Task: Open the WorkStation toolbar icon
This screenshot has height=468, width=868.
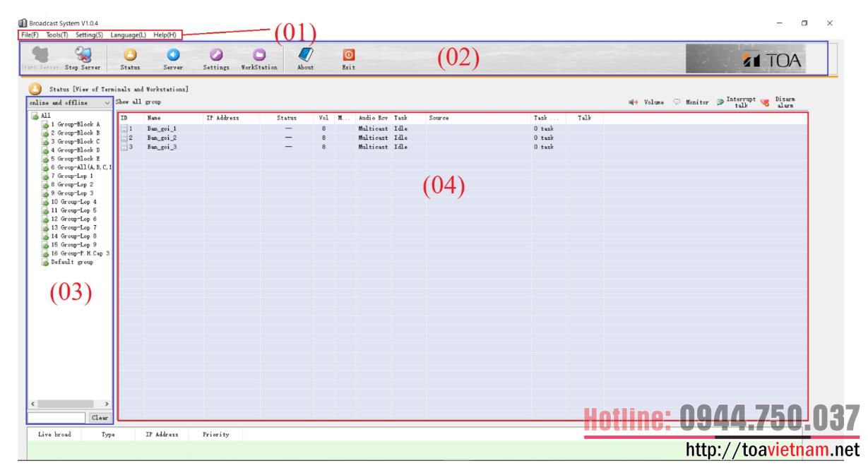Action: point(259,54)
